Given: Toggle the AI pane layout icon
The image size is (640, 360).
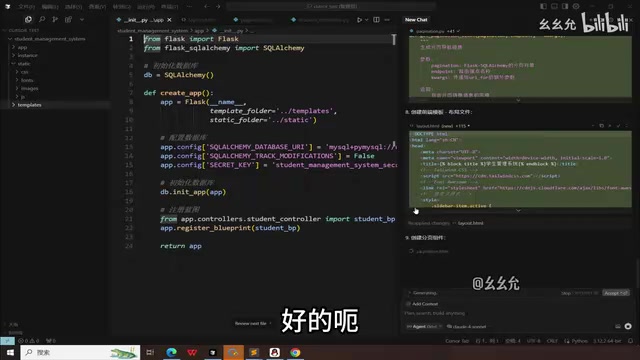Looking at the screenshot, I should click(x=565, y=7).
